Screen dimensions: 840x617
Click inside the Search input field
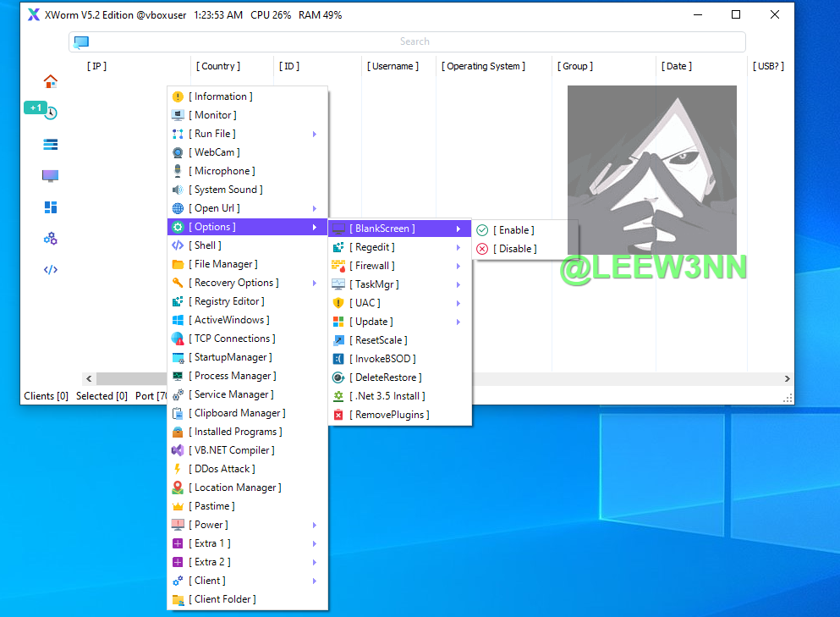coord(415,41)
